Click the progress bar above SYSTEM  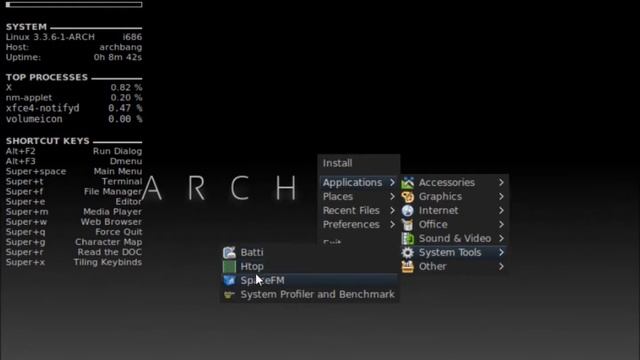click(74, 4)
